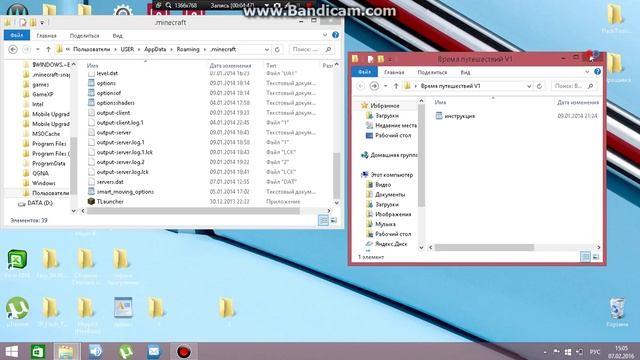Expand ribbon in Время путешествий V1 window
This screenshot has height=360, width=640.
point(587,72)
